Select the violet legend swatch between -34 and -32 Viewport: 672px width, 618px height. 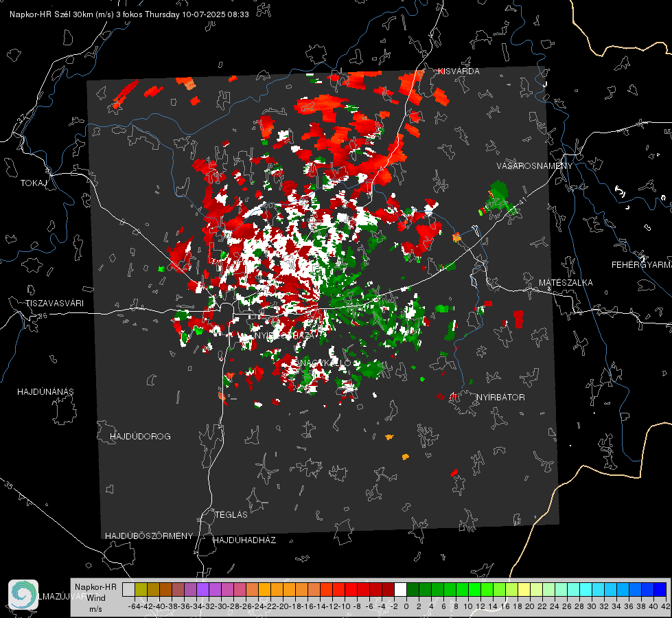click(202, 589)
